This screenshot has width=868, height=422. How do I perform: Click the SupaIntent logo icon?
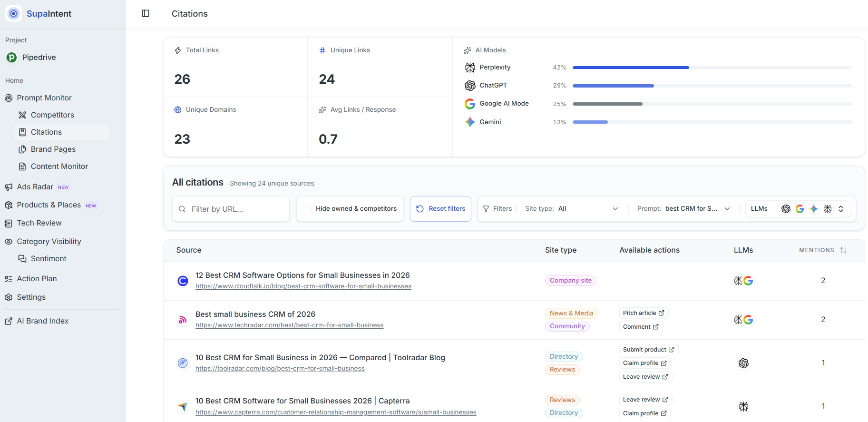coord(13,13)
